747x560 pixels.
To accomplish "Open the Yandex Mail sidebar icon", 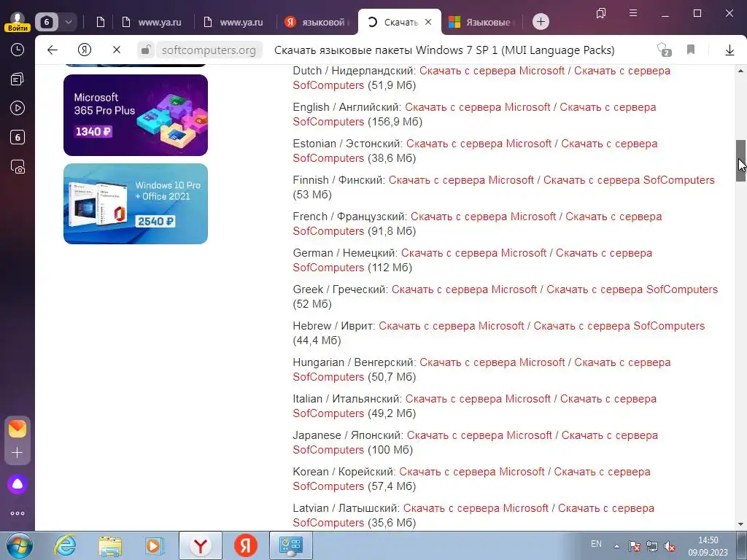I will point(18,429).
